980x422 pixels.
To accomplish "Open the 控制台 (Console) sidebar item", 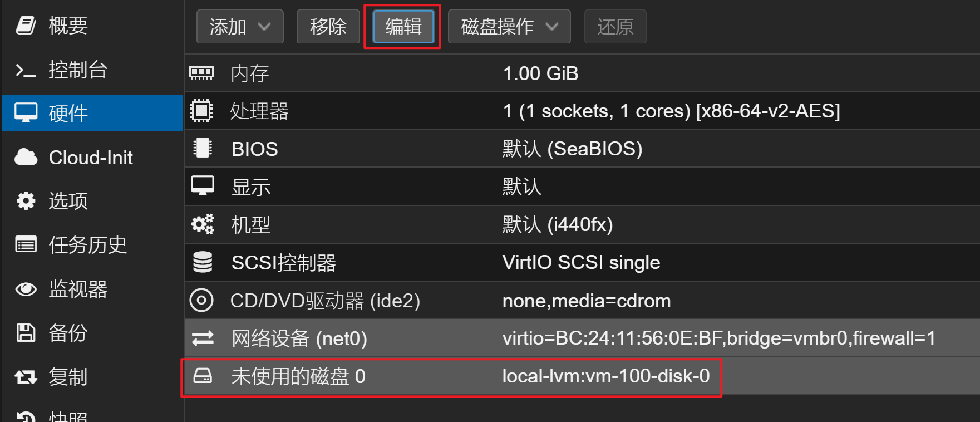I will tap(92, 70).
